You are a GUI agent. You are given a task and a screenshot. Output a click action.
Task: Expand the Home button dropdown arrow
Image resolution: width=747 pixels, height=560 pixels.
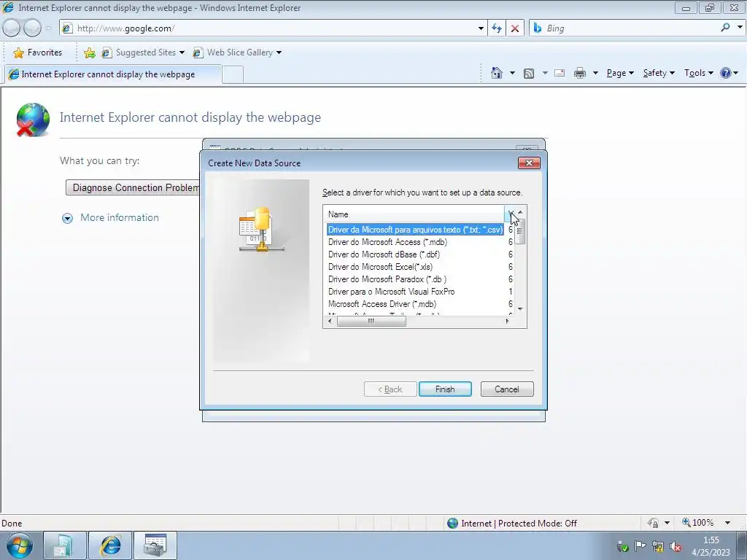[x=512, y=73]
